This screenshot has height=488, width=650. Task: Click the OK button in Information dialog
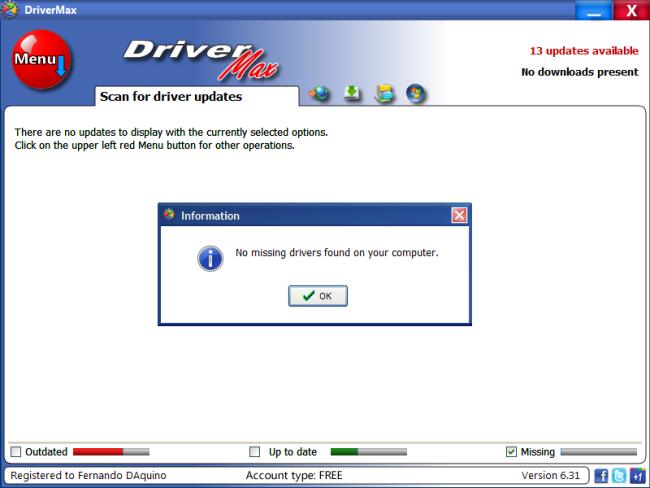tap(318, 296)
